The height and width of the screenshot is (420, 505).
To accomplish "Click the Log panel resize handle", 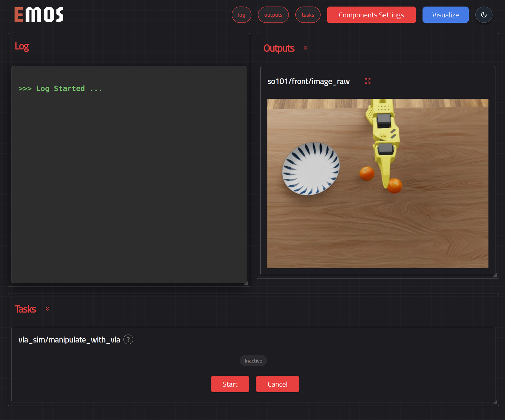I will pyautogui.click(x=246, y=283).
